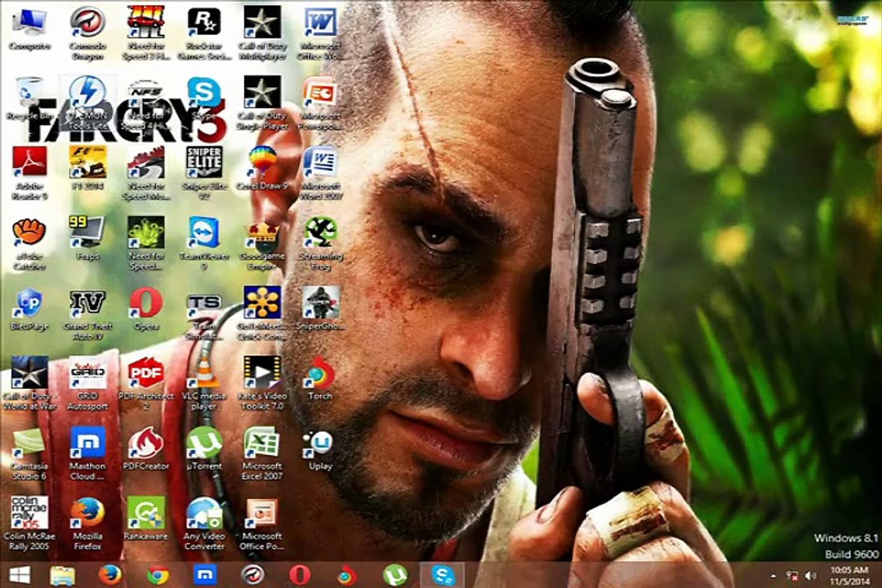The width and height of the screenshot is (882, 588).
Task: Select the Need for Speed 3 shortcut
Action: pos(145,33)
